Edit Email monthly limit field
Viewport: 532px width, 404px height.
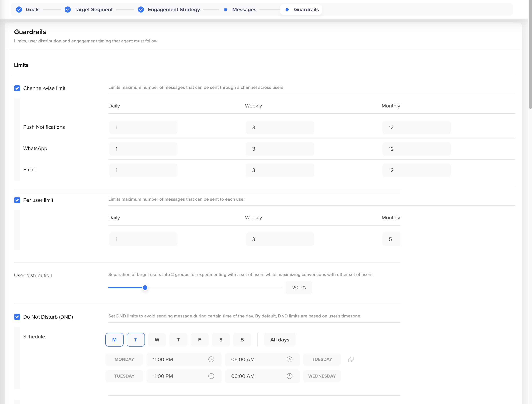click(417, 170)
